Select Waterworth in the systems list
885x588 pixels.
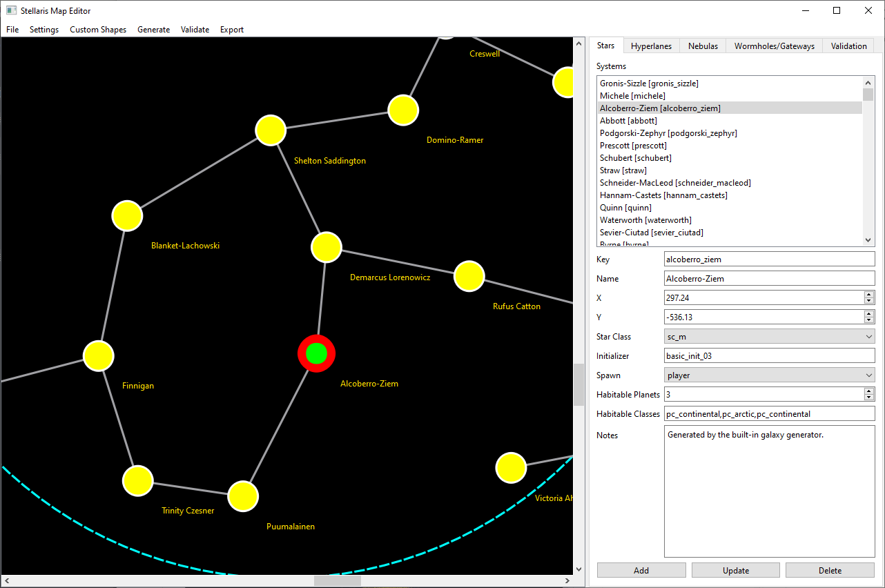pos(730,219)
